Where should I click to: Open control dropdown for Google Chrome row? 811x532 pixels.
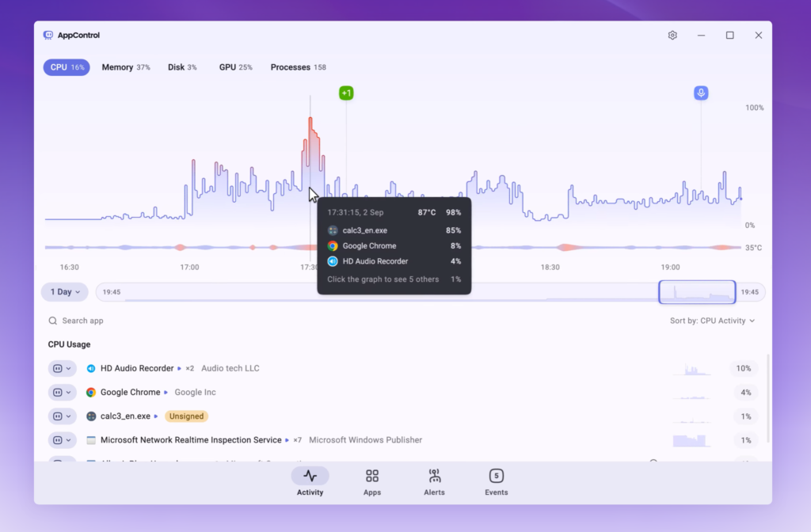pyautogui.click(x=62, y=392)
